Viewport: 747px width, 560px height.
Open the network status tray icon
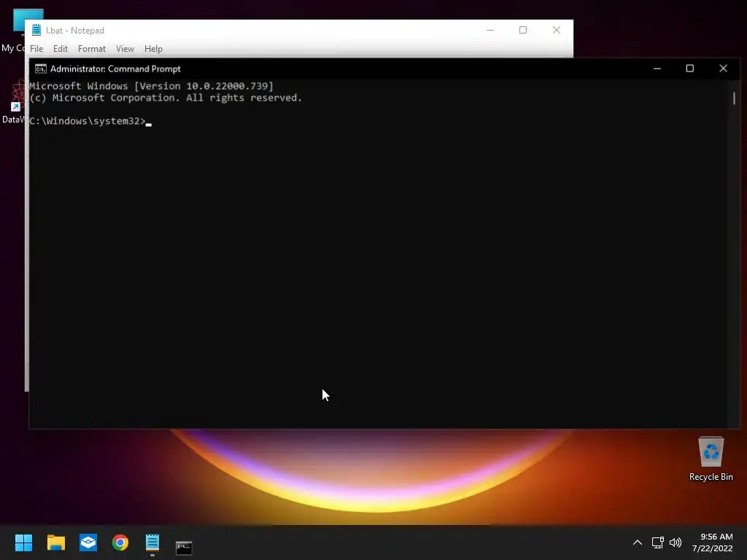pos(657,542)
